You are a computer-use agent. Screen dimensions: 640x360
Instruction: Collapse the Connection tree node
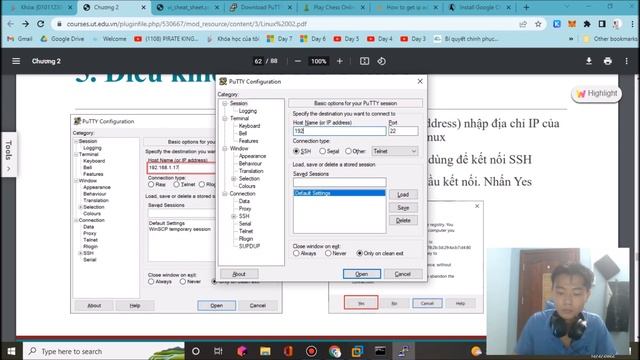pos(225,194)
